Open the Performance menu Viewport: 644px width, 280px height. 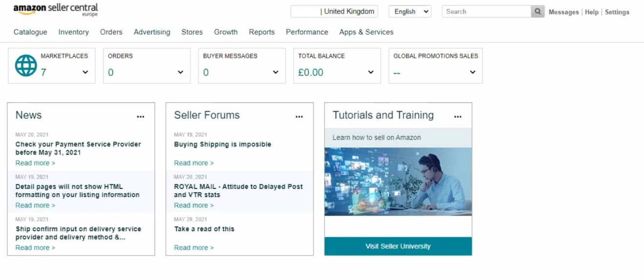pyautogui.click(x=307, y=32)
